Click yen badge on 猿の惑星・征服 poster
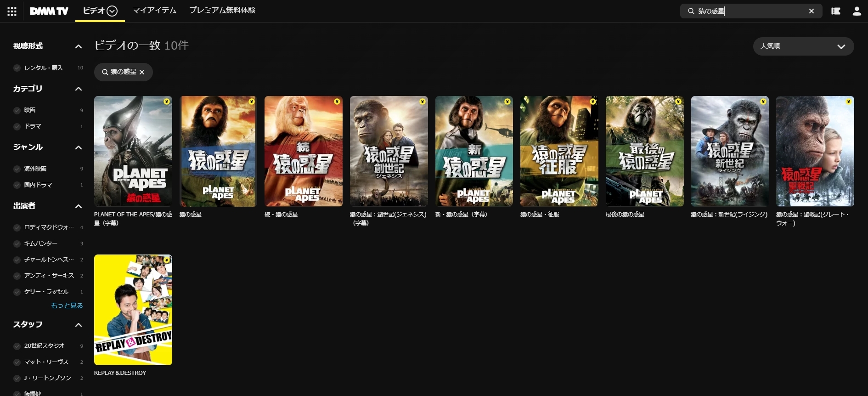The image size is (868, 396). pyautogui.click(x=593, y=102)
